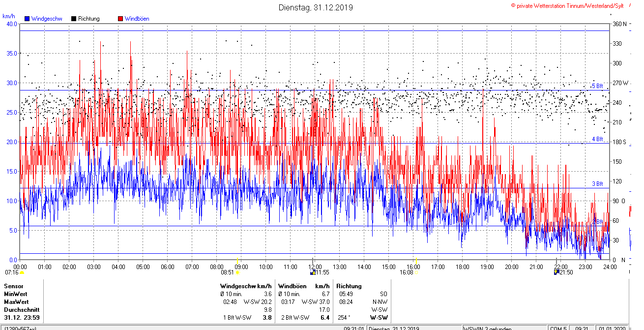Click the average gust value 17.0
Screen dimensions: 644x330
(324, 310)
